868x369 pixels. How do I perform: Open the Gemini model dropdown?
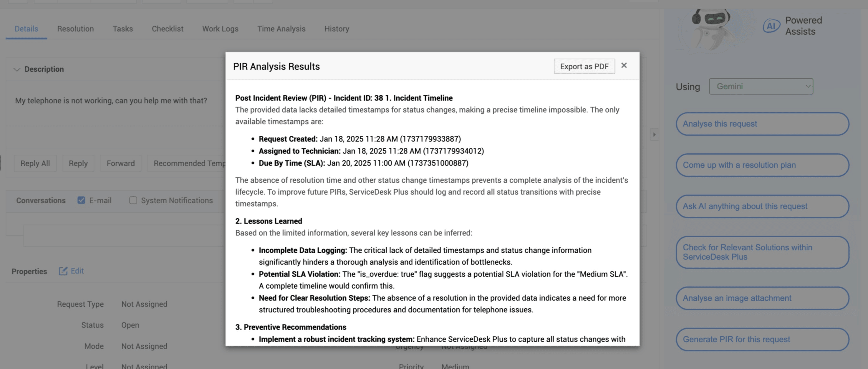(761, 87)
